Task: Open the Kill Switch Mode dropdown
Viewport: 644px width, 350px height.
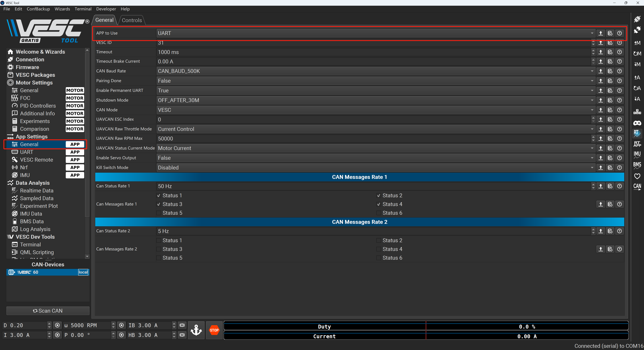Action: coord(376,168)
